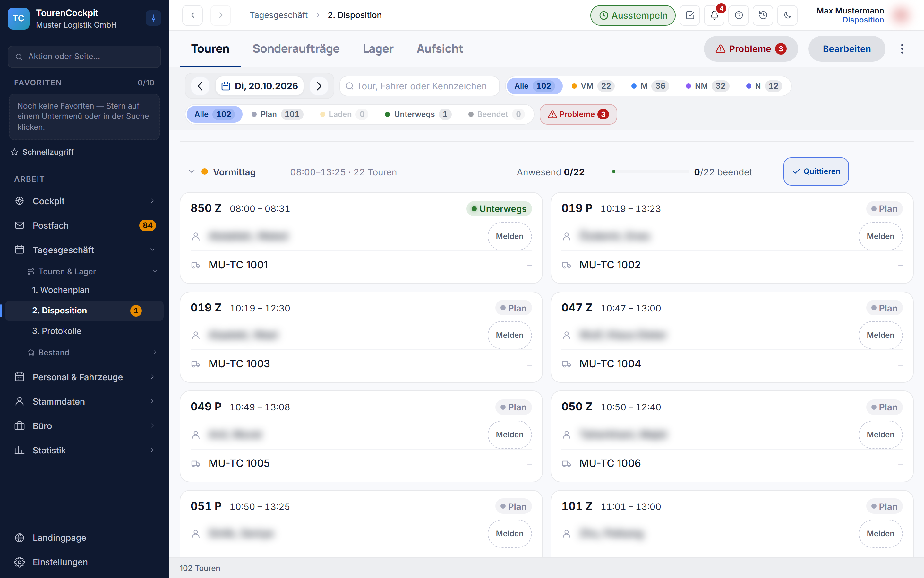924x578 pixels.
Task: Expand the Cockpit menu
Action: (84, 201)
